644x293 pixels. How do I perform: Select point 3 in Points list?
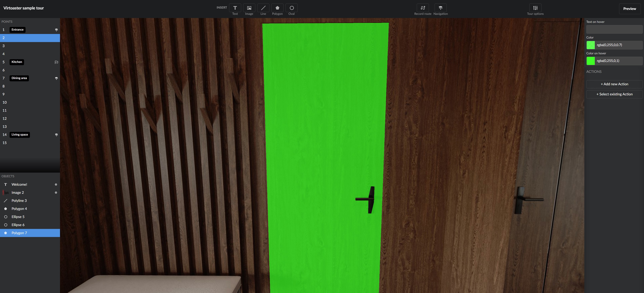pos(30,46)
